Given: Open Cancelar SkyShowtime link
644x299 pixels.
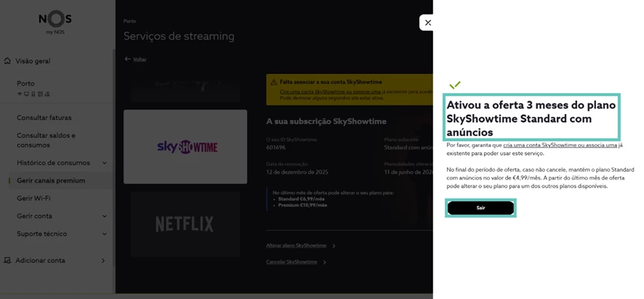Looking at the screenshot, I should [x=291, y=262].
